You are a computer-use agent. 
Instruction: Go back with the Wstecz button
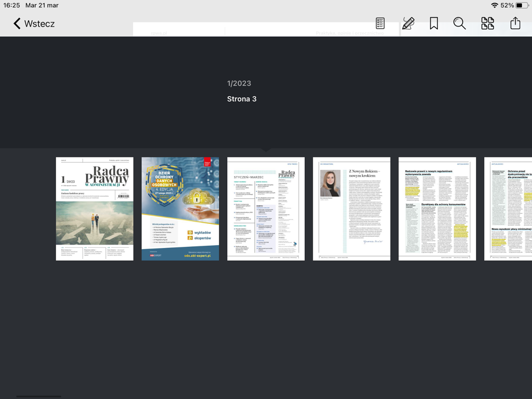click(x=34, y=24)
